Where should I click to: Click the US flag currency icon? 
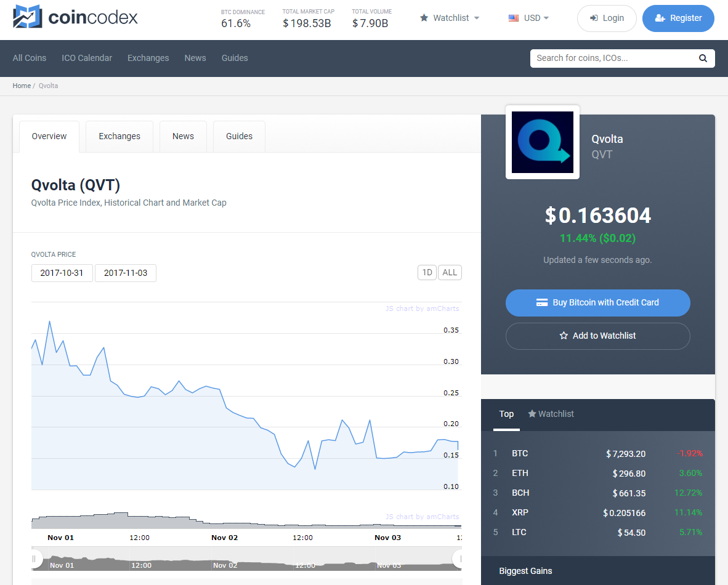click(x=514, y=18)
